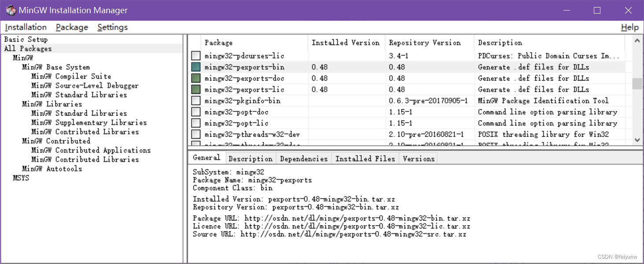
Task: Switch to the General tab
Action: pyautogui.click(x=206, y=158)
